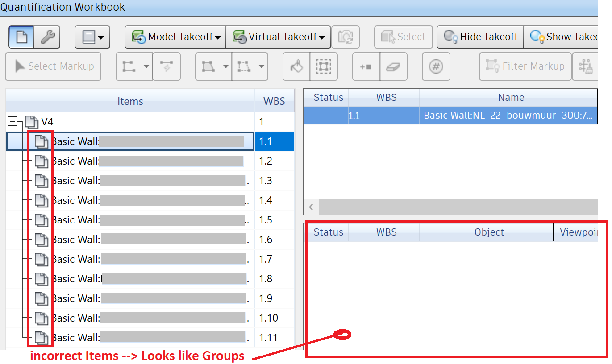Activate the paint bucket markup tool
The image size is (612, 364).
click(x=296, y=66)
